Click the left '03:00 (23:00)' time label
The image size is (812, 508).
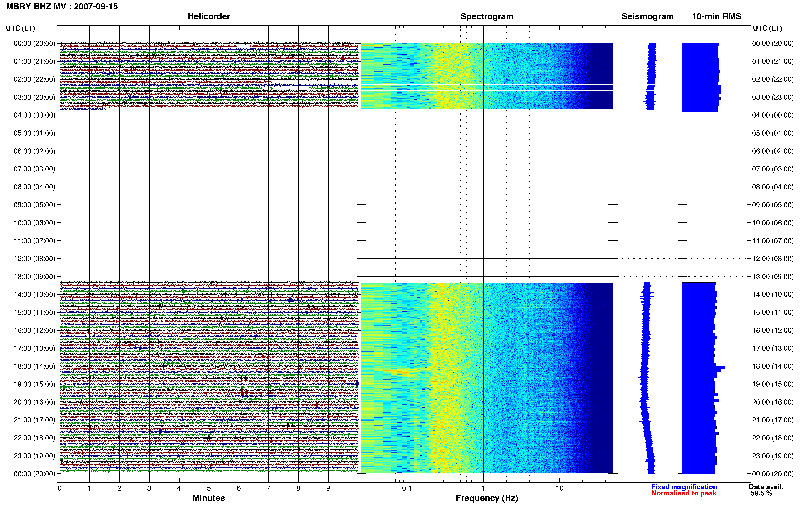(34, 97)
